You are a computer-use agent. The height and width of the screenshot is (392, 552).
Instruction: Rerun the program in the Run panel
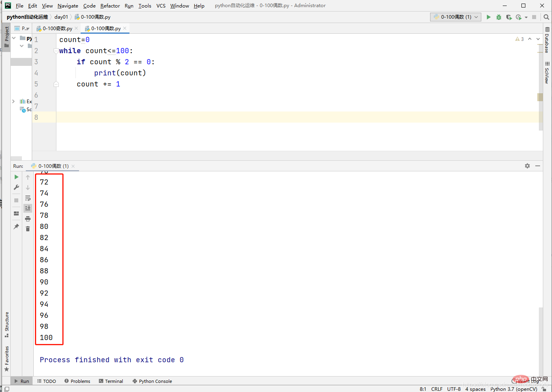(16, 177)
